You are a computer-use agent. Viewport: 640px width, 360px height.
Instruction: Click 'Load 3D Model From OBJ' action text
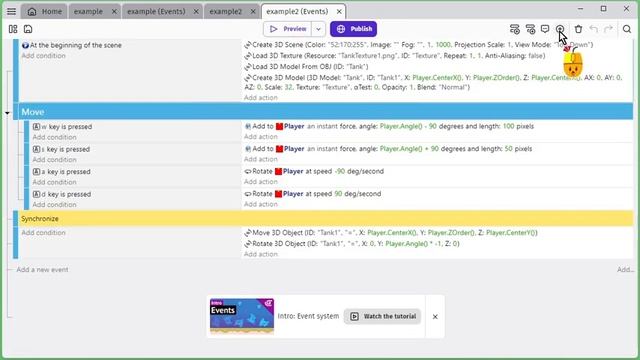coord(310,67)
